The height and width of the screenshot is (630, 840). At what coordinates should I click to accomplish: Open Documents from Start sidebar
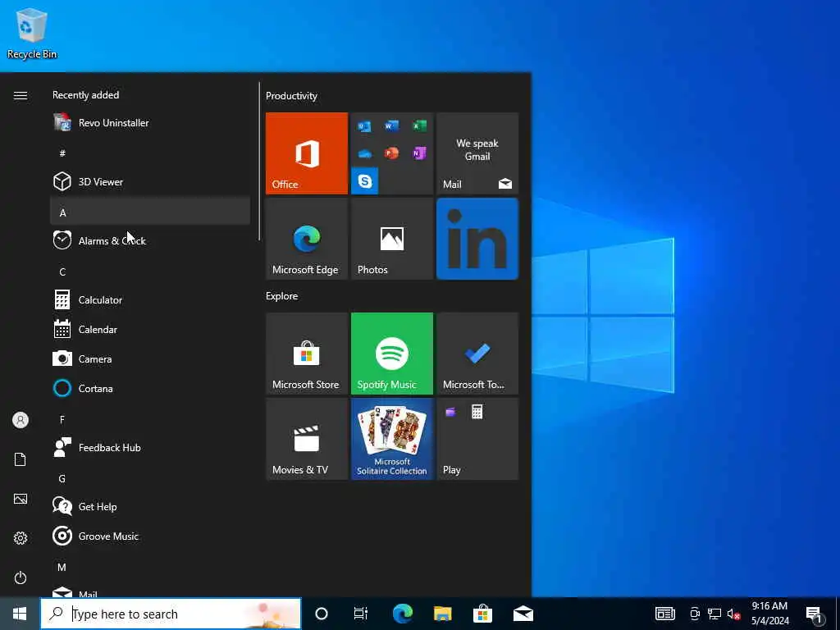(21, 459)
